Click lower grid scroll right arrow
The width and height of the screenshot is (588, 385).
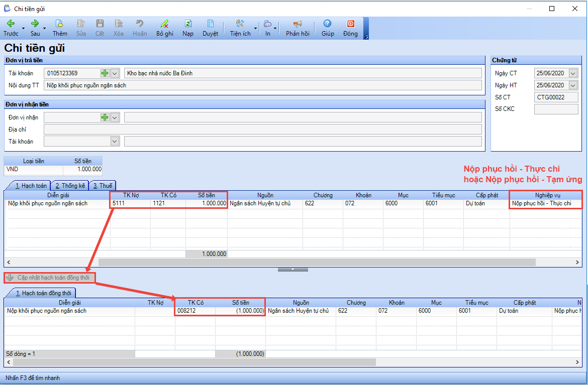click(x=577, y=362)
